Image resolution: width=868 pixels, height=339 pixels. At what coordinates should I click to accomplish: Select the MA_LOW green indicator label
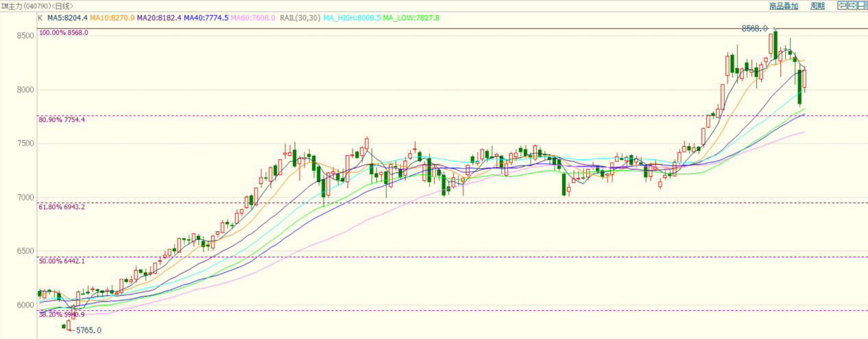(x=411, y=17)
